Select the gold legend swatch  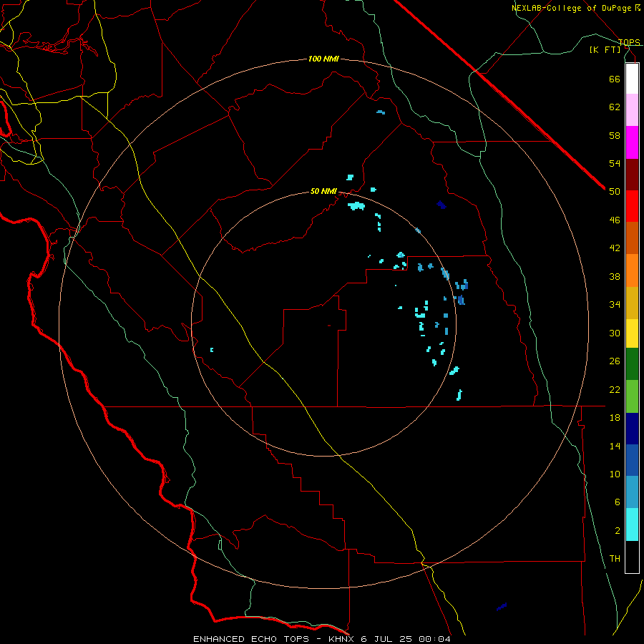tap(632, 303)
